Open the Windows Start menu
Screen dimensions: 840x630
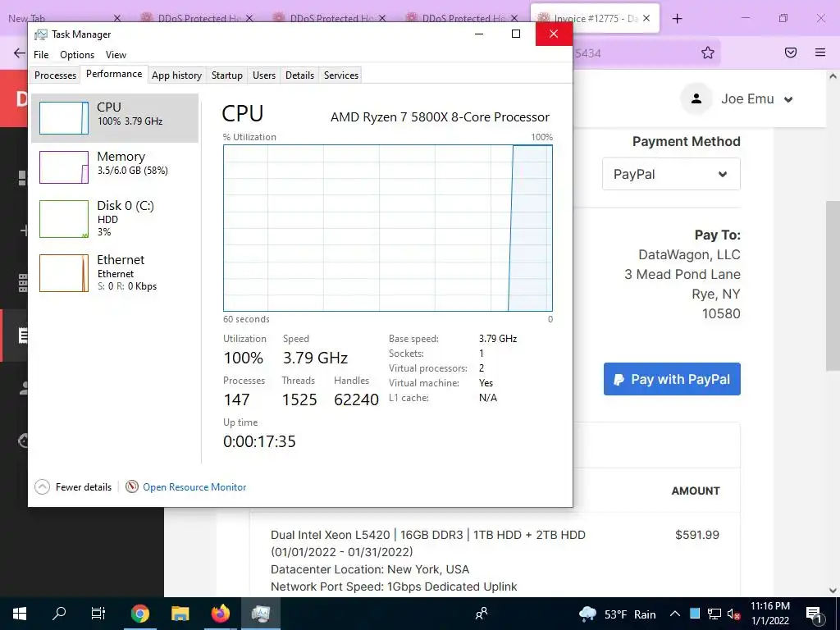[x=20, y=614]
